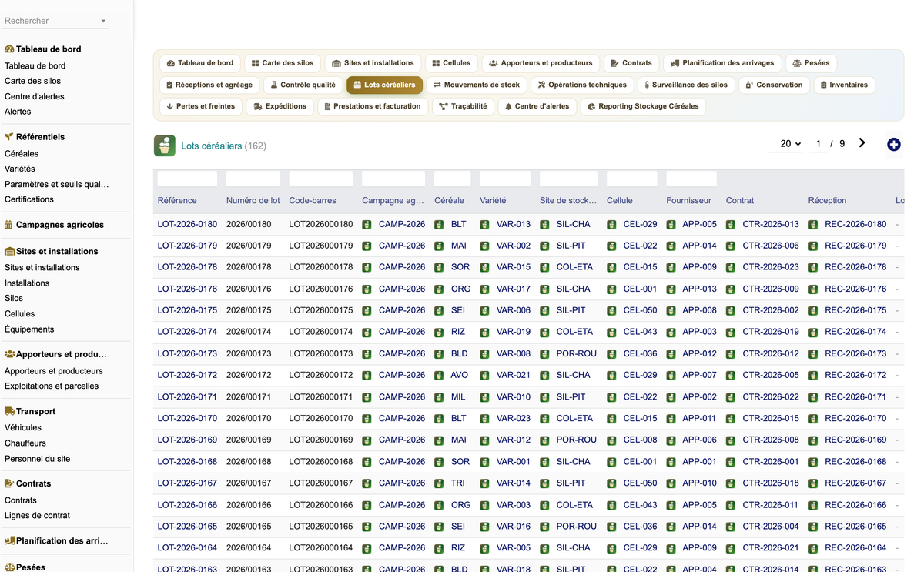924x572 pixels.
Task: Click green icon beside POR-ROU in LOT-2026-0169 row
Action: click(x=544, y=440)
